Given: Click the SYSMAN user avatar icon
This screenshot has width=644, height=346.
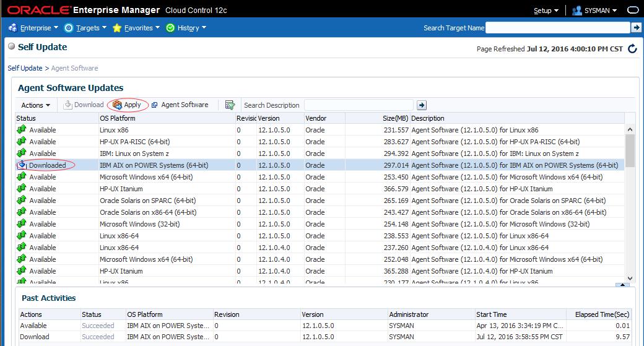Looking at the screenshot, I should (x=577, y=11).
